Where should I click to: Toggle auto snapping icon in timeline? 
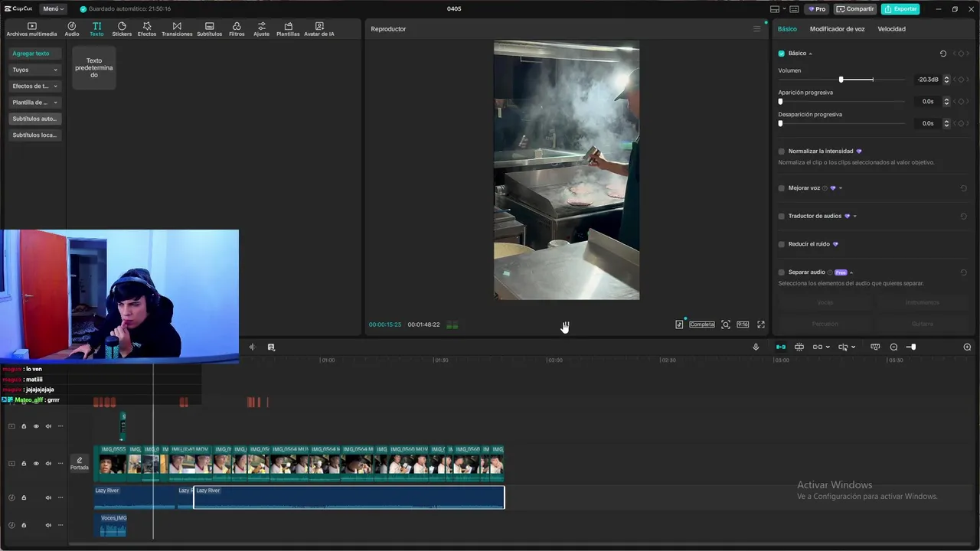tap(799, 347)
